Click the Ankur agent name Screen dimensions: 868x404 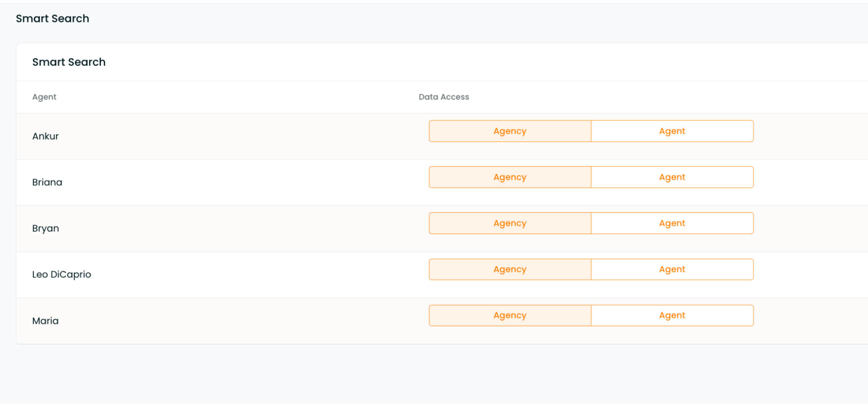coord(46,136)
